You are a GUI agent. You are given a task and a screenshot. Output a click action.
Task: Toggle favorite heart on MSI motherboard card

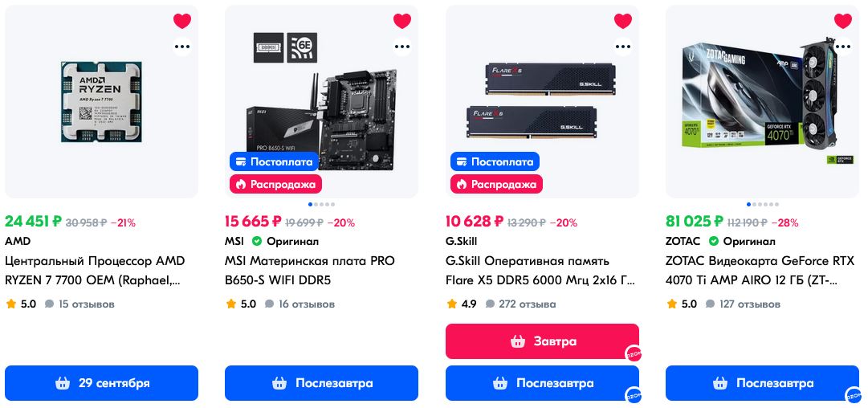(x=402, y=21)
